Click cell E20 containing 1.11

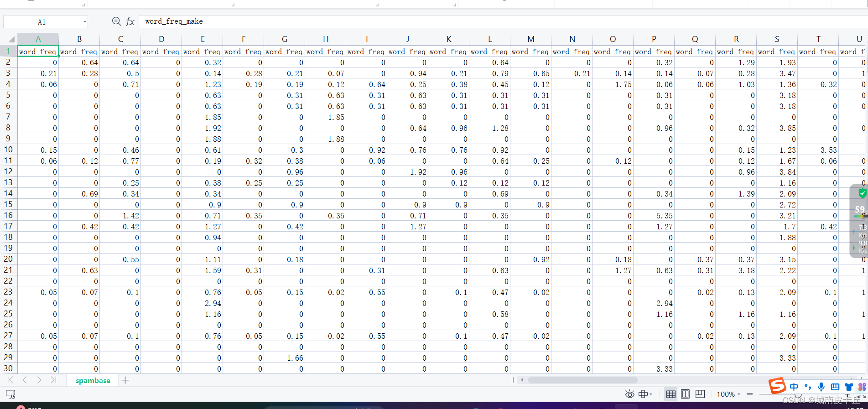coord(203,259)
